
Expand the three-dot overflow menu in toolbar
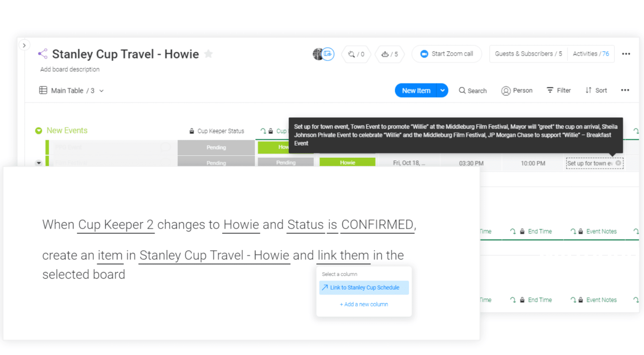pyautogui.click(x=625, y=91)
